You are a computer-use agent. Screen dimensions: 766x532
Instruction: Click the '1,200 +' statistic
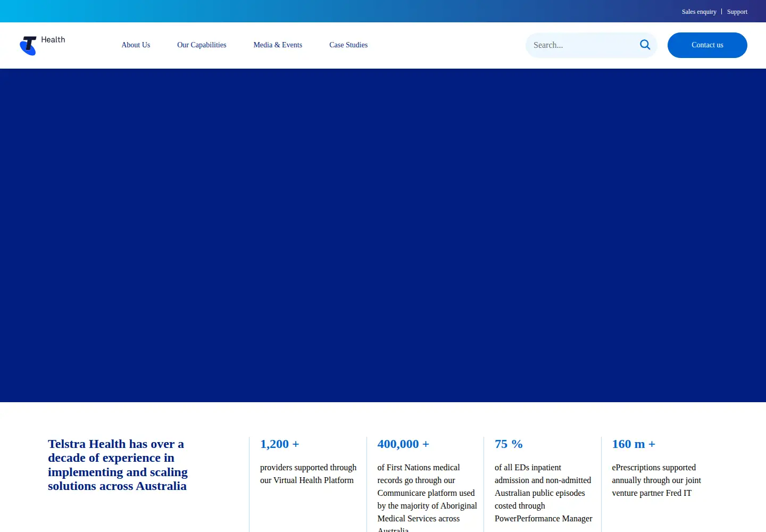coord(280,444)
